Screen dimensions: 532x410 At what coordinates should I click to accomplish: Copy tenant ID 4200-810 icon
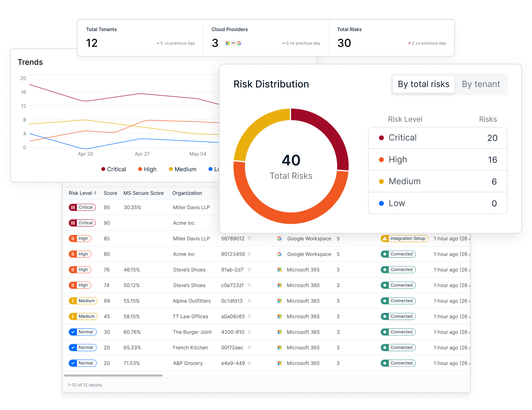(249, 332)
